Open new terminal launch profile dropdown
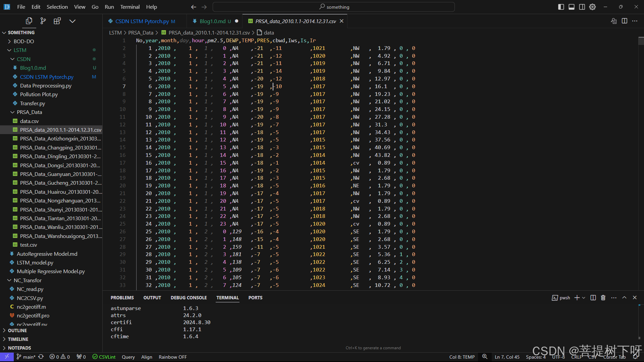644x362 pixels. coord(584,298)
